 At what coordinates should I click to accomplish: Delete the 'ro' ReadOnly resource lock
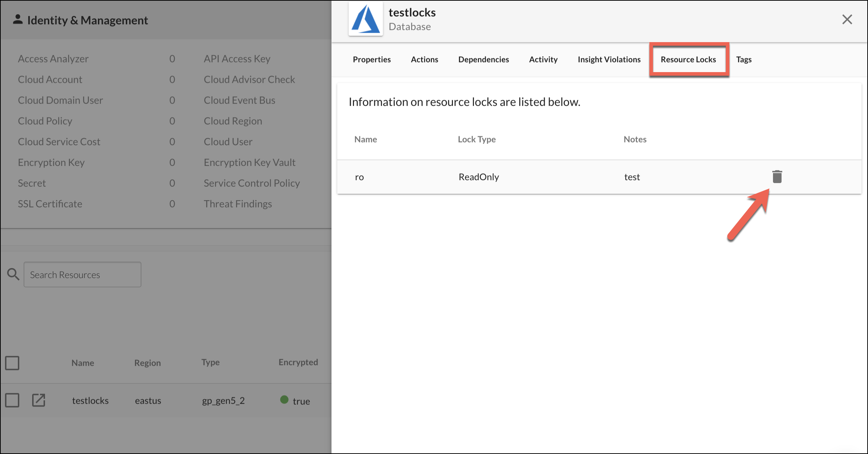tap(777, 177)
